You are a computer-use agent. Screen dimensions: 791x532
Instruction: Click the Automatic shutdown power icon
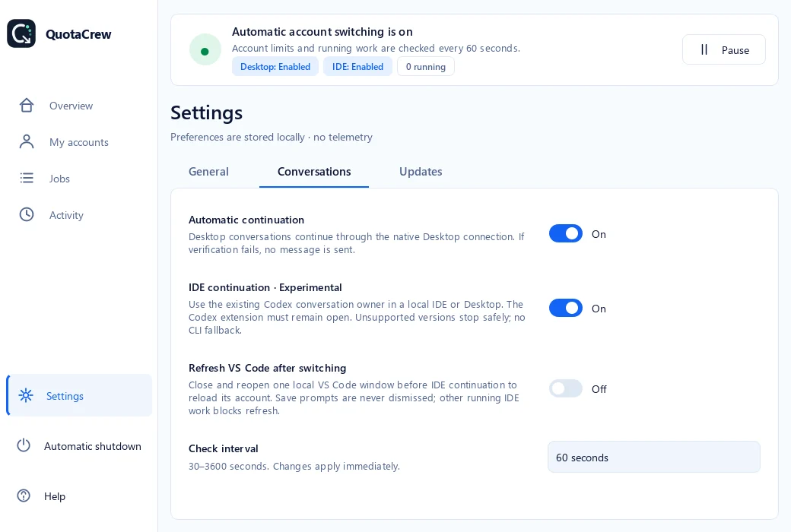[x=24, y=445]
